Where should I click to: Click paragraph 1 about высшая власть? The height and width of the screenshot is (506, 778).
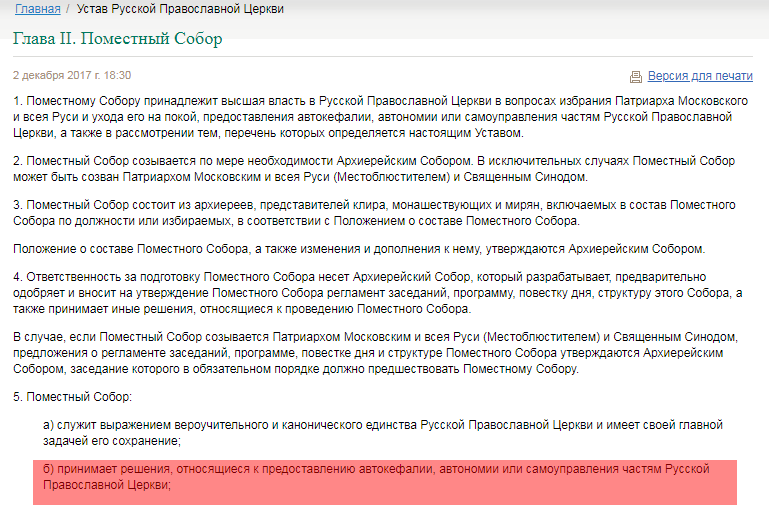pos(380,117)
